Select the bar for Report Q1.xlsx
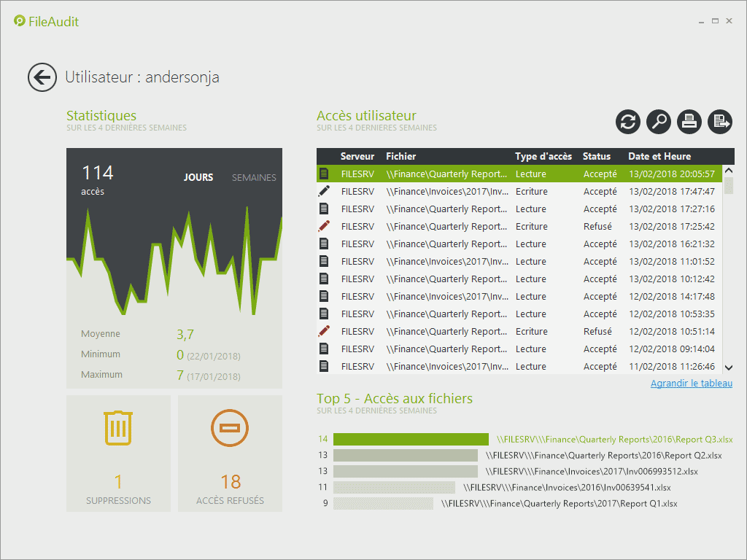 (383, 503)
